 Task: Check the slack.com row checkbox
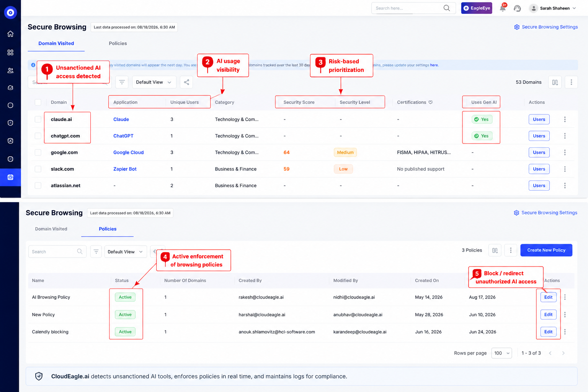[x=38, y=169]
